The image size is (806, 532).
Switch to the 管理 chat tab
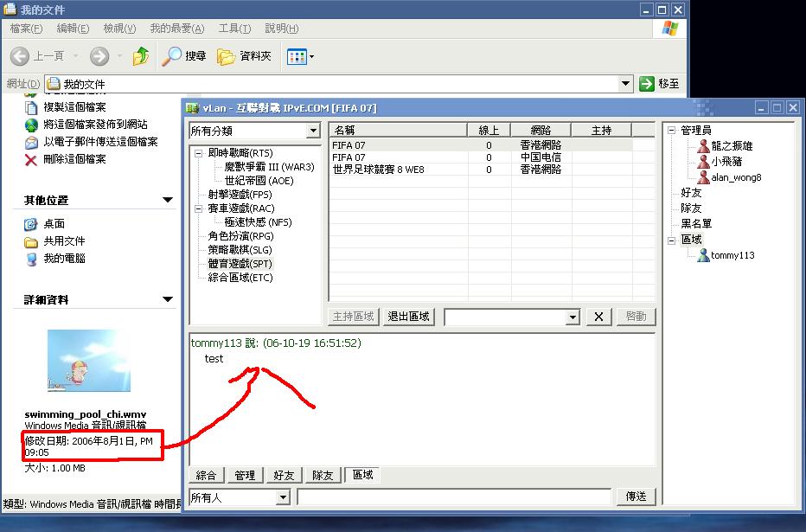245,476
